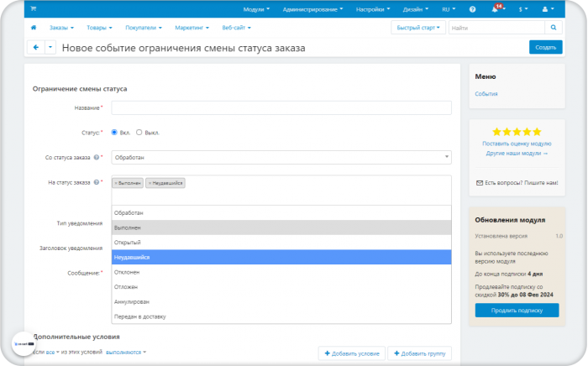The width and height of the screenshot is (588, 366).
Task: Click the Добавить группу button
Action: point(420,353)
